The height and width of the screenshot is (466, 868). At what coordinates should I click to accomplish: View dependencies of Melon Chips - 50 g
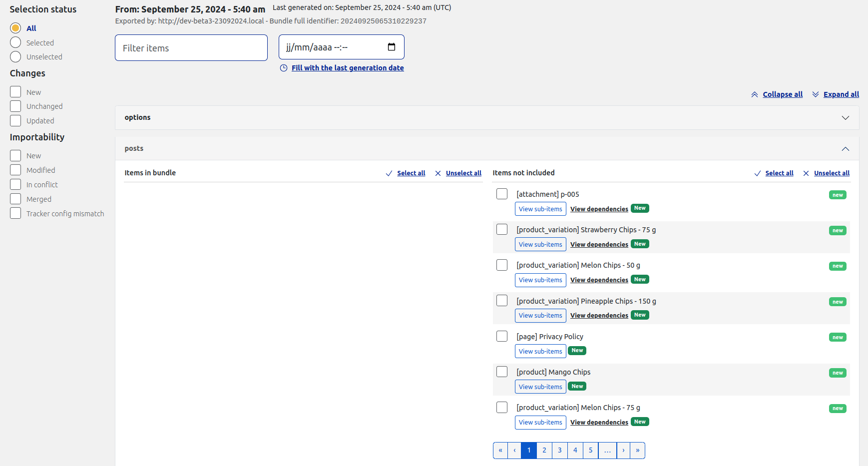click(599, 280)
